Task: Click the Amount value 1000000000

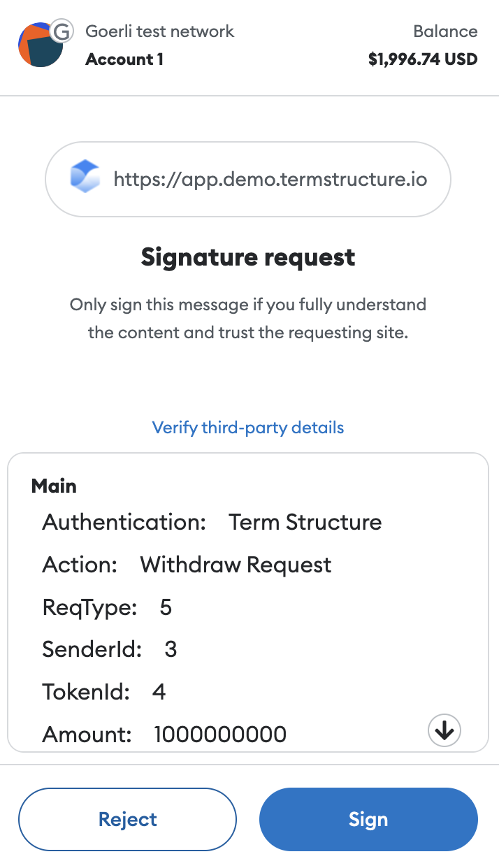Action: pyautogui.click(x=220, y=735)
